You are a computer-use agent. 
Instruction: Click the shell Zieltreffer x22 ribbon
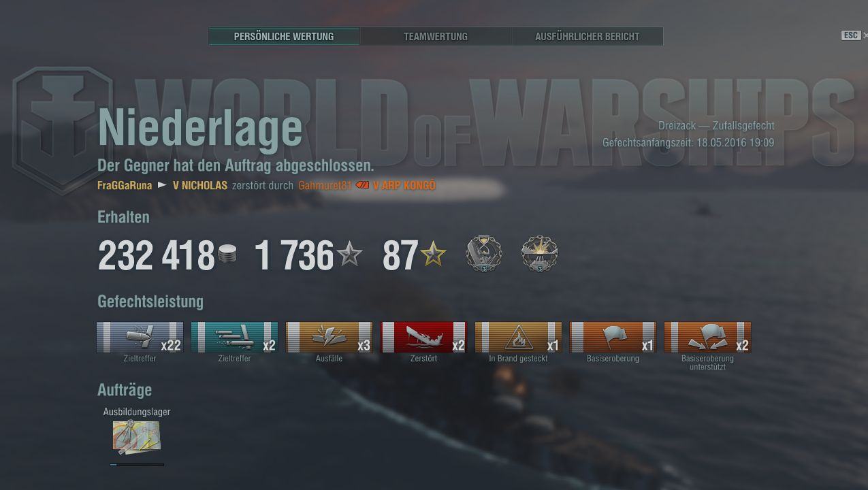click(x=140, y=337)
